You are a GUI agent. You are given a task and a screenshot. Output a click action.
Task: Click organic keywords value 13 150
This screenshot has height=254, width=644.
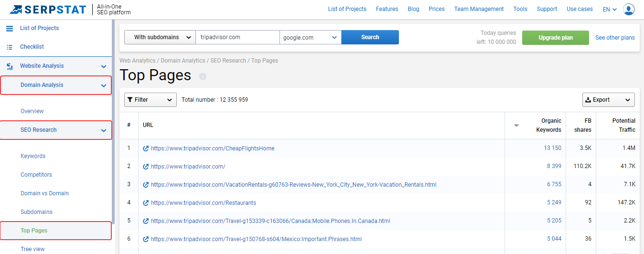(553, 148)
